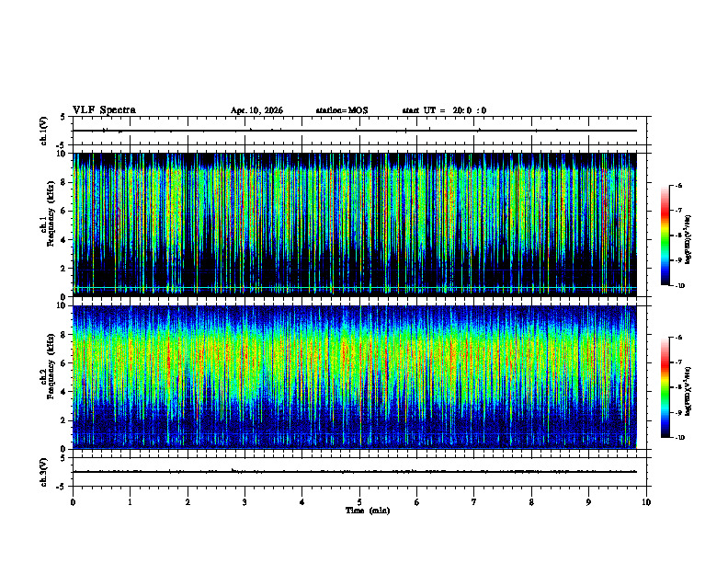728x563 pixels.
Task: Click the "start UT = 20:0 :0" text
Action: 444,110
